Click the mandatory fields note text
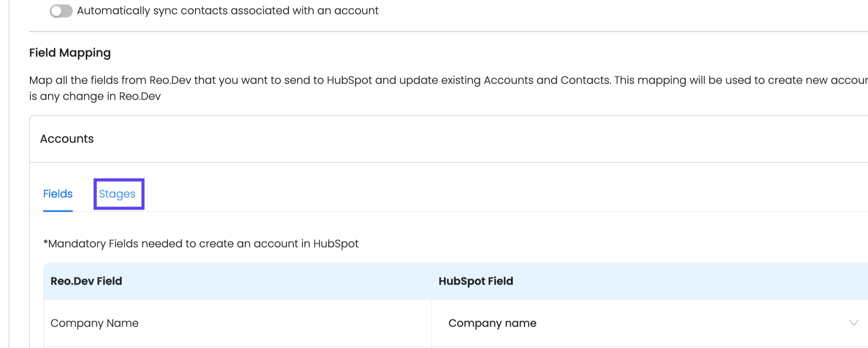The width and height of the screenshot is (868, 348). 201,244
